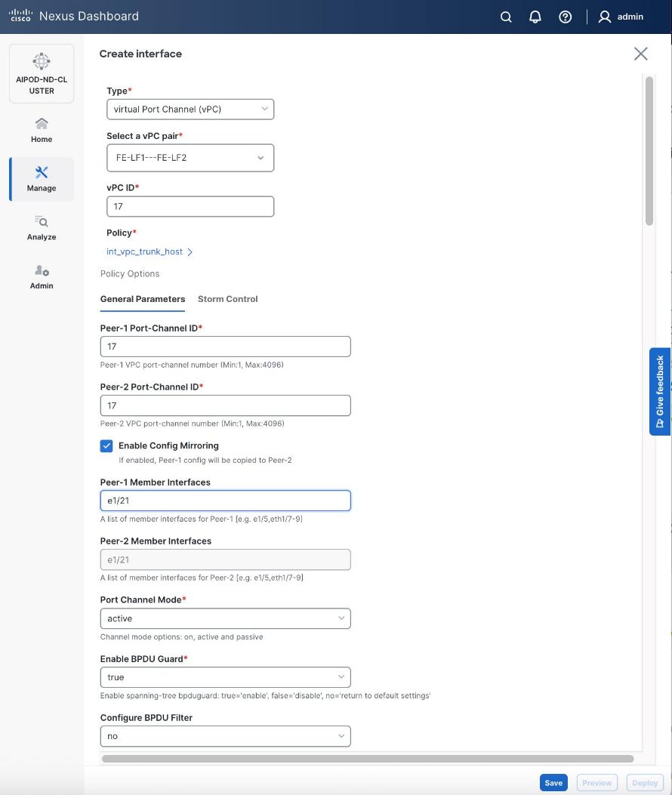The image size is (672, 795).
Task: Click the notifications bell icon
Action: point(535,16)
